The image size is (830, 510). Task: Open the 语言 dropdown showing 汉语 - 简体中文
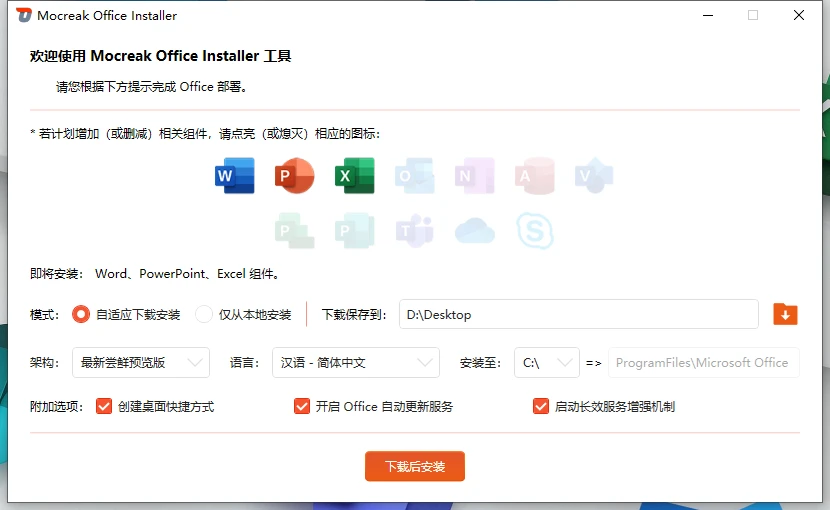(356, 363)
